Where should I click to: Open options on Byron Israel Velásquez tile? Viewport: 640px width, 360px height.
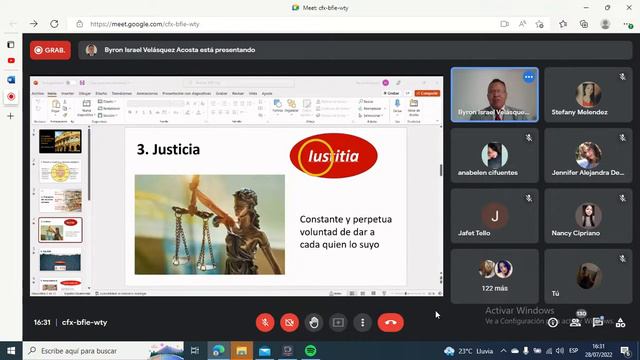point(529,77)
